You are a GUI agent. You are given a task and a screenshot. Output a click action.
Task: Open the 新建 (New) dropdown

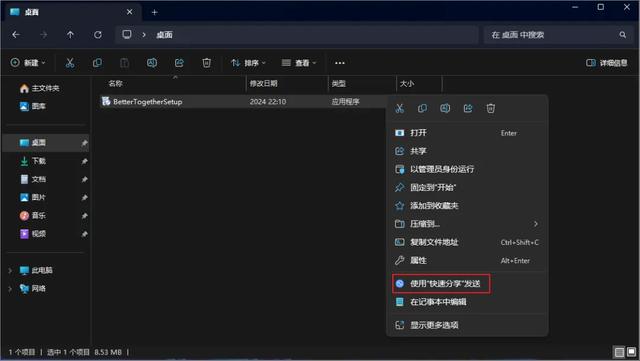(x=28, y=63)
